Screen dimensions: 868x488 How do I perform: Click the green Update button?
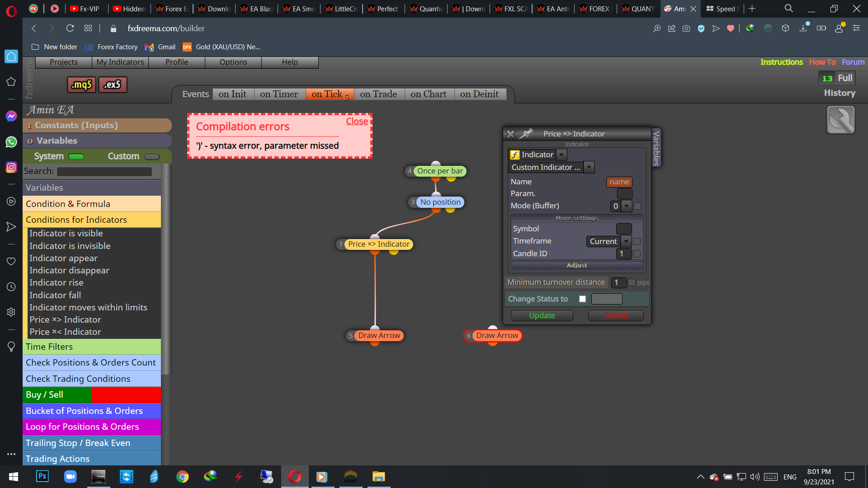click(542, 316)
